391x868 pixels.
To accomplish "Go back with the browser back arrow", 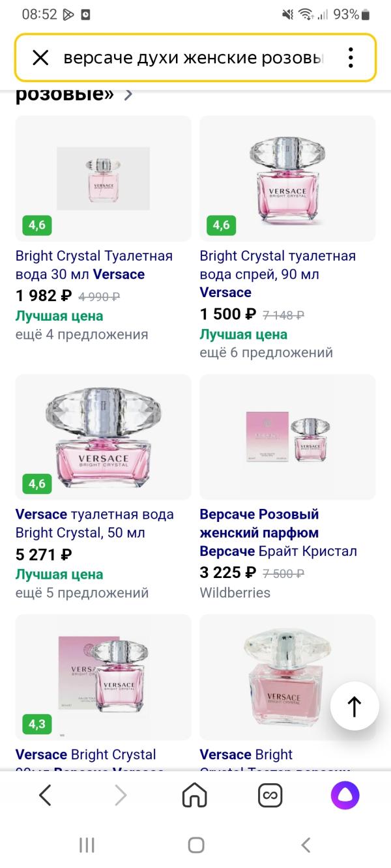I will tap(45, 795).
